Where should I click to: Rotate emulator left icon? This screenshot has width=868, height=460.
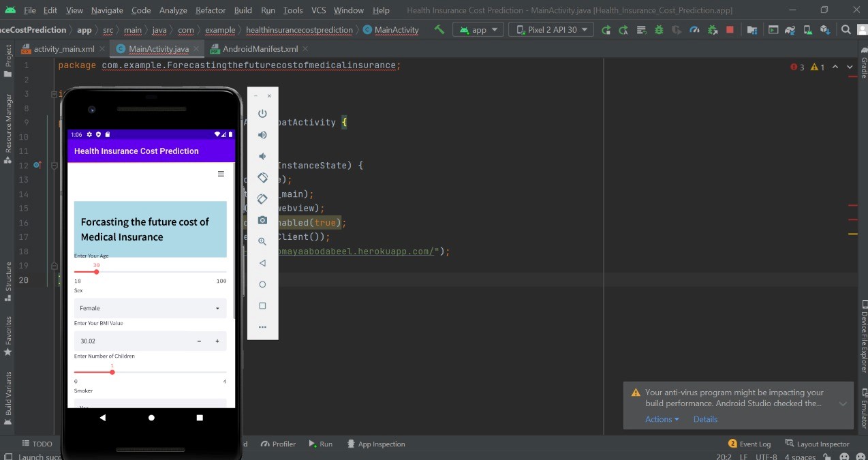[x=262, y=178]
